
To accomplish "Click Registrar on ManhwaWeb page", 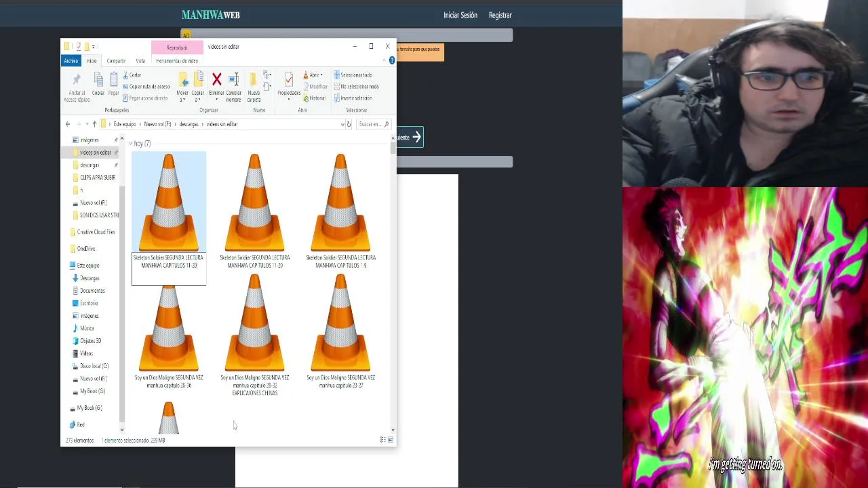I will pyautogui.click(x=500, y=15).
